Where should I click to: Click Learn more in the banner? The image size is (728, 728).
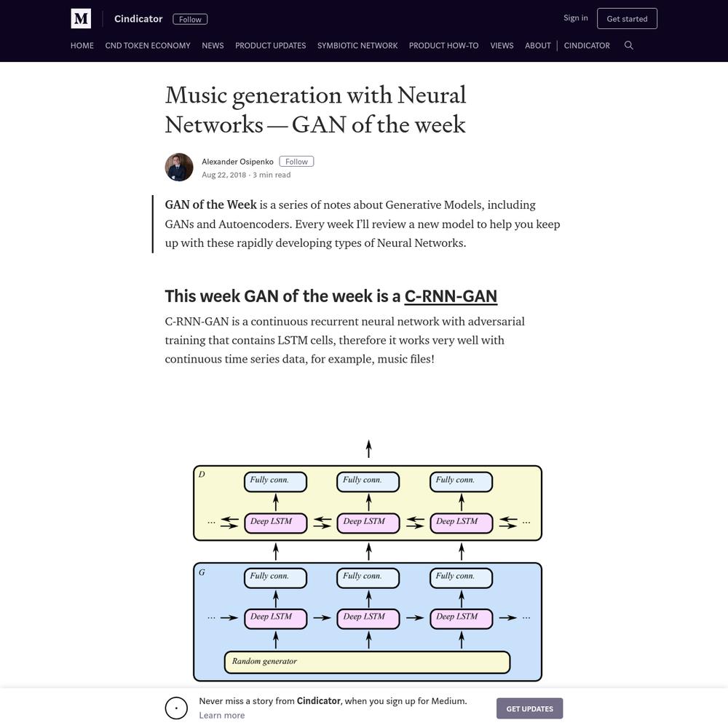[222, 716]
